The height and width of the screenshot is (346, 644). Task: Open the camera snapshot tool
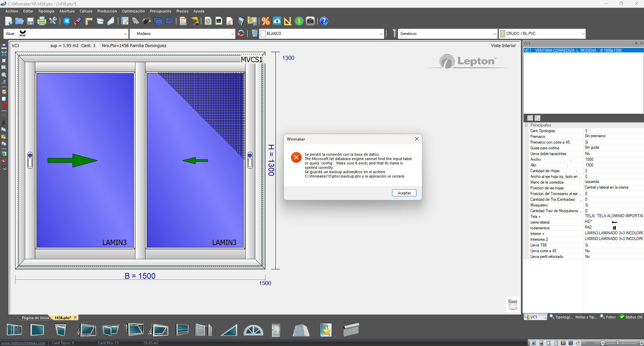[x=310, y=21]
